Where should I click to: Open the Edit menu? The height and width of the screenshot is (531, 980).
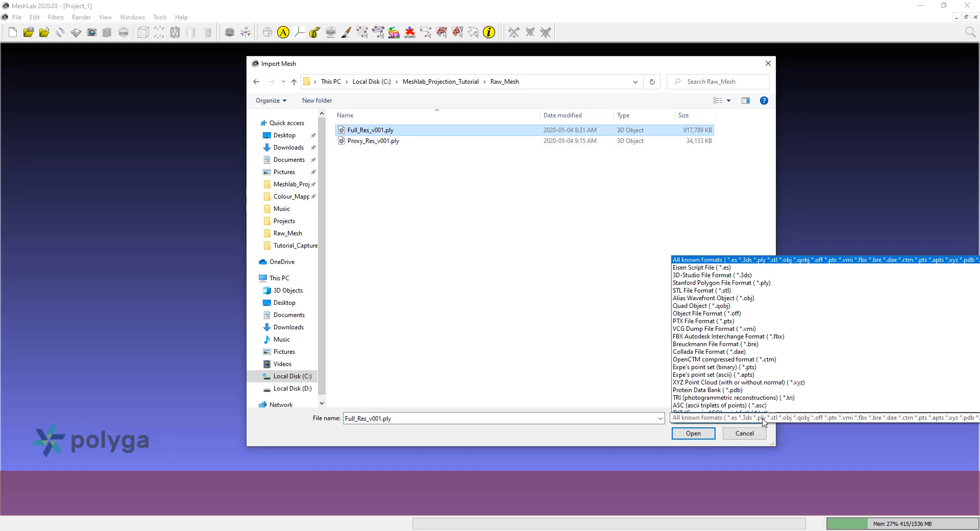[35, 17]
